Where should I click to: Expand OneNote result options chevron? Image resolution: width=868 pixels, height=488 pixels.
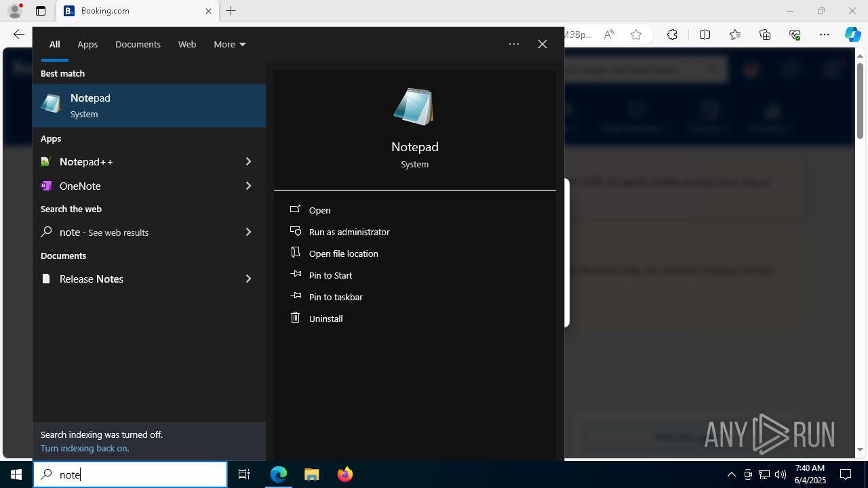point(248,186)
